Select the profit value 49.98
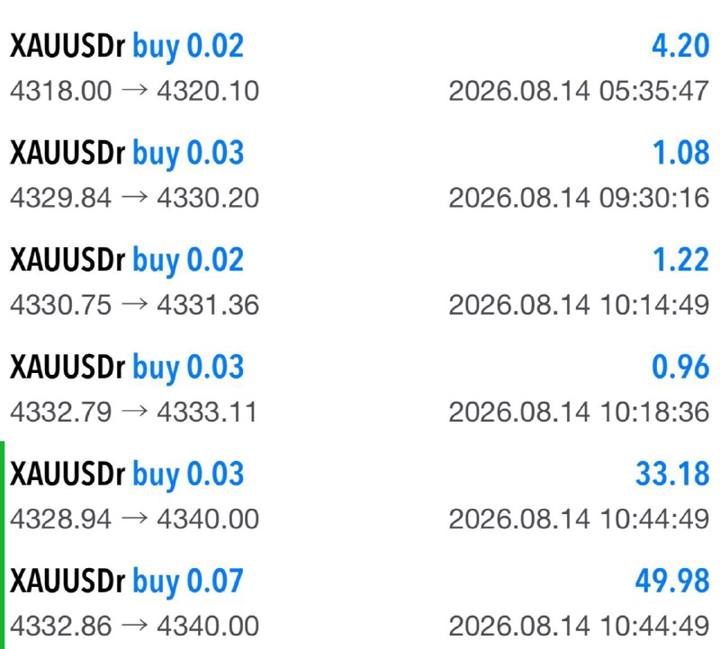720x649 pixels. [673, 581]
